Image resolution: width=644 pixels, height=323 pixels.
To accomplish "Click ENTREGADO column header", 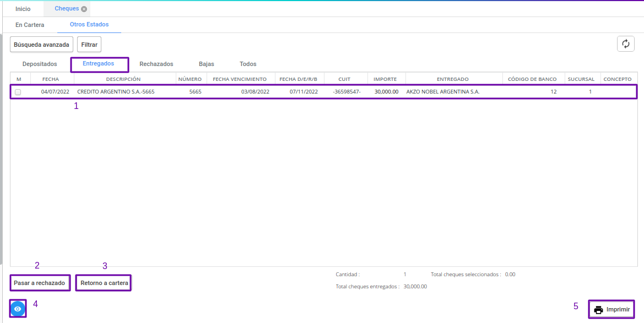I will pyautogui.click(x=453, y=79).
